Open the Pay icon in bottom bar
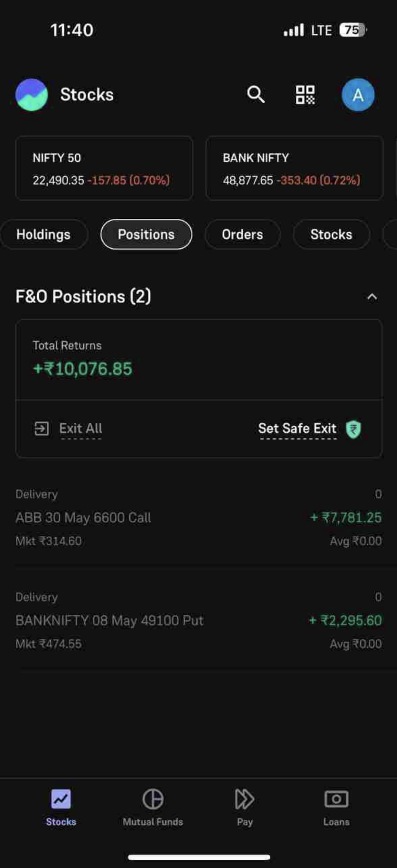This screenshot has height=868, width=397. click(x=244, y=799)
